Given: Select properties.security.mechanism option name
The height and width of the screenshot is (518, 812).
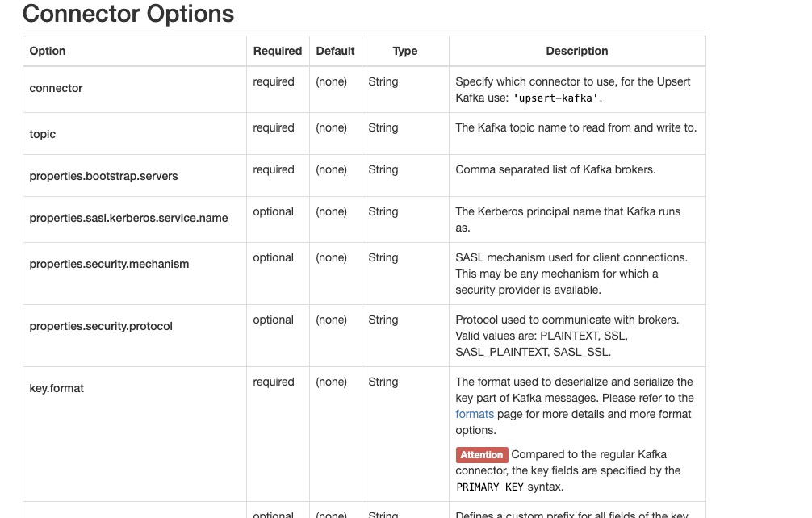Looking at the screenshot, I should coord(109,264).
